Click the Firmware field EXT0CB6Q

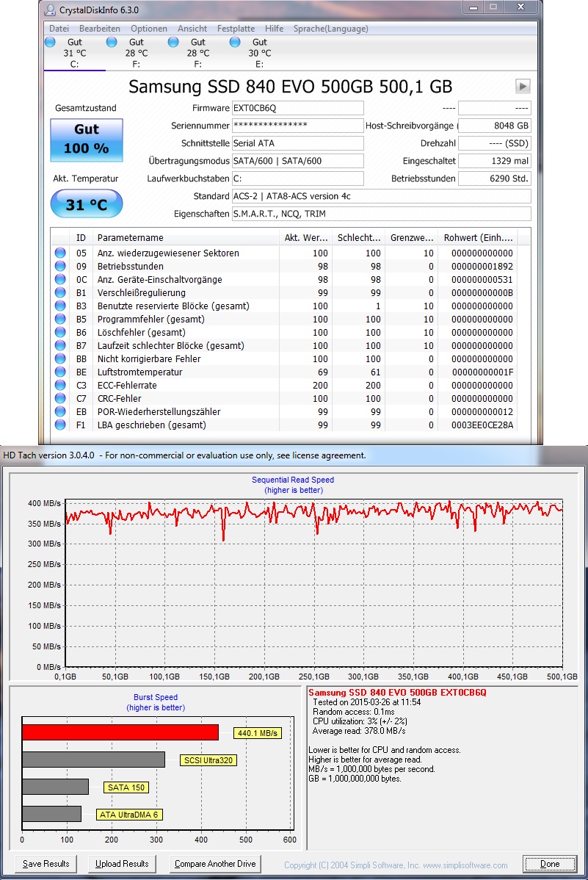pos(297,108)
